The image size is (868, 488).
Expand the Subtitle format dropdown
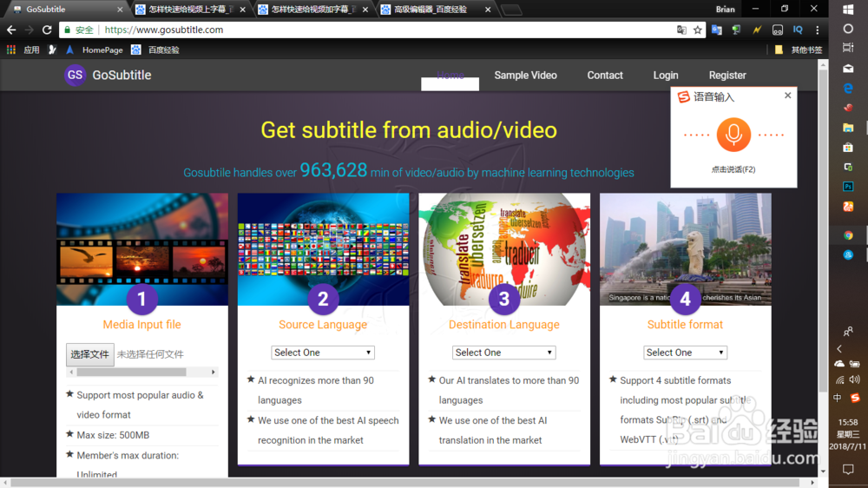point(685,353)
